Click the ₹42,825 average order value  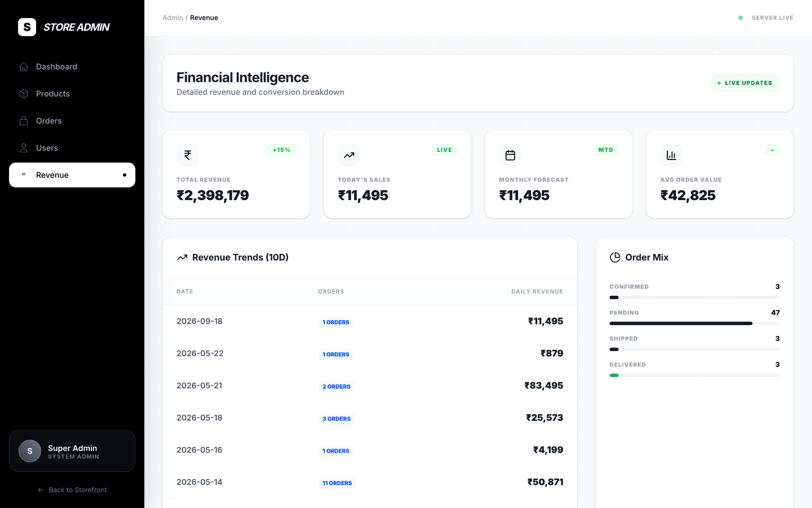click(688, 196)
